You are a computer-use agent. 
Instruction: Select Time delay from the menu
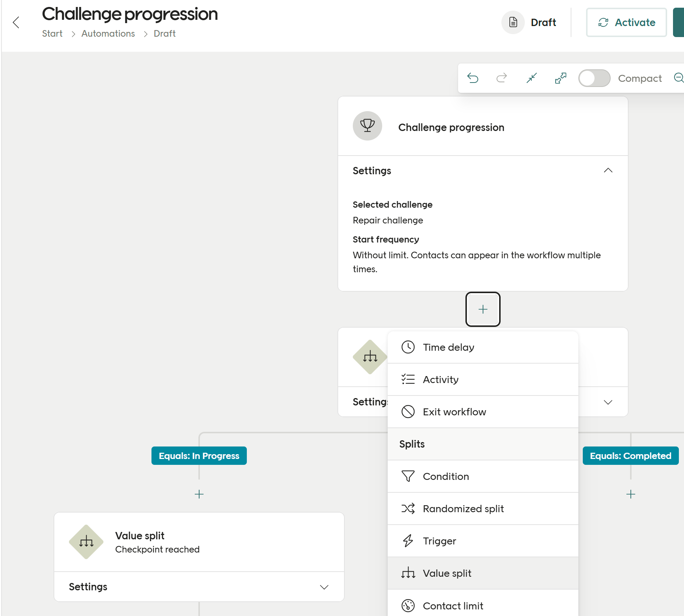(448, 347)
